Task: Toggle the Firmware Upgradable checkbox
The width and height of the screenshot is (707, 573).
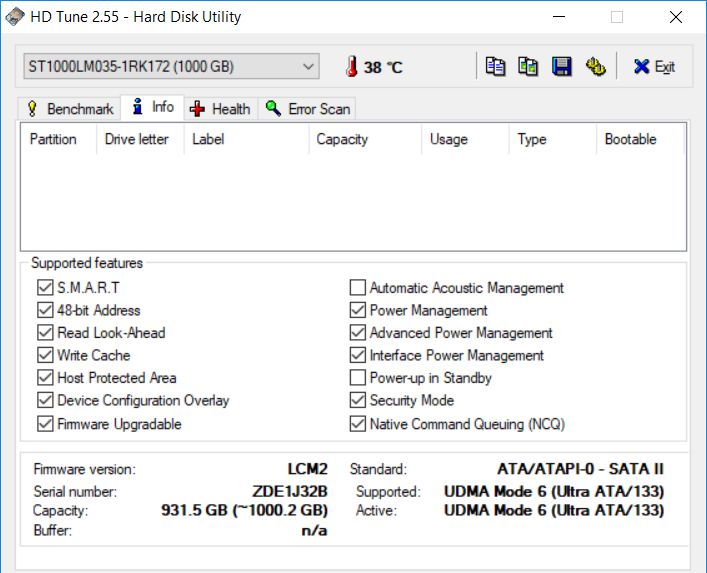Action: (x=45, y=424)
